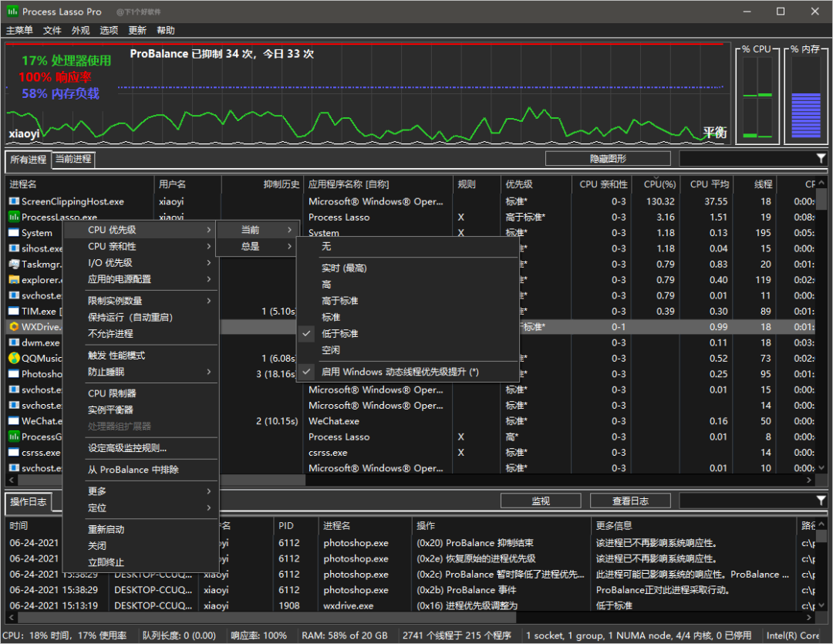Click the Taskmgr process icon
The height and width of the screenshot is (644, 833).
click(14, 265)
